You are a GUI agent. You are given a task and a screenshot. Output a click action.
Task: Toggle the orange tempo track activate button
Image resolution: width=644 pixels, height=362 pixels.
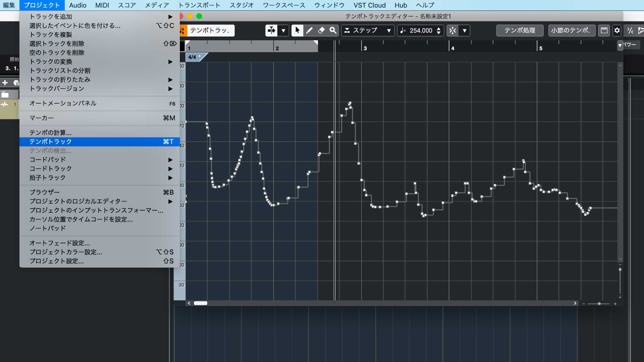[183, 31]
